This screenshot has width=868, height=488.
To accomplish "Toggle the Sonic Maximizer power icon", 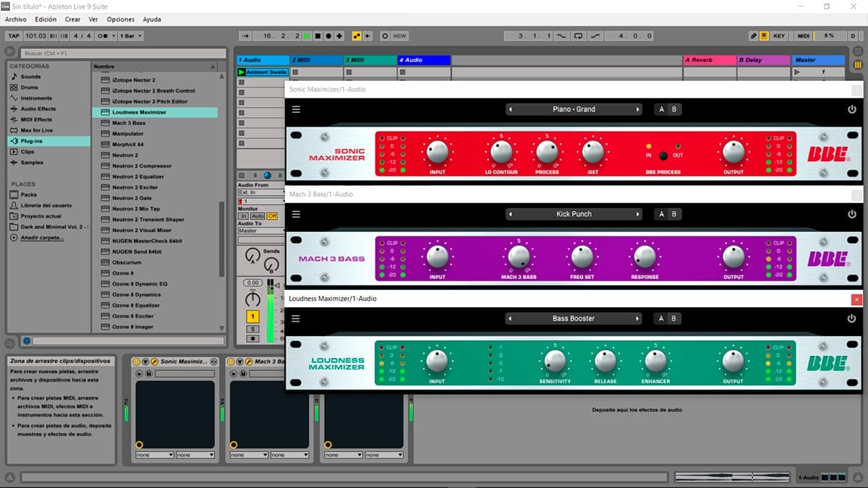I will click(x=852, y=109).
